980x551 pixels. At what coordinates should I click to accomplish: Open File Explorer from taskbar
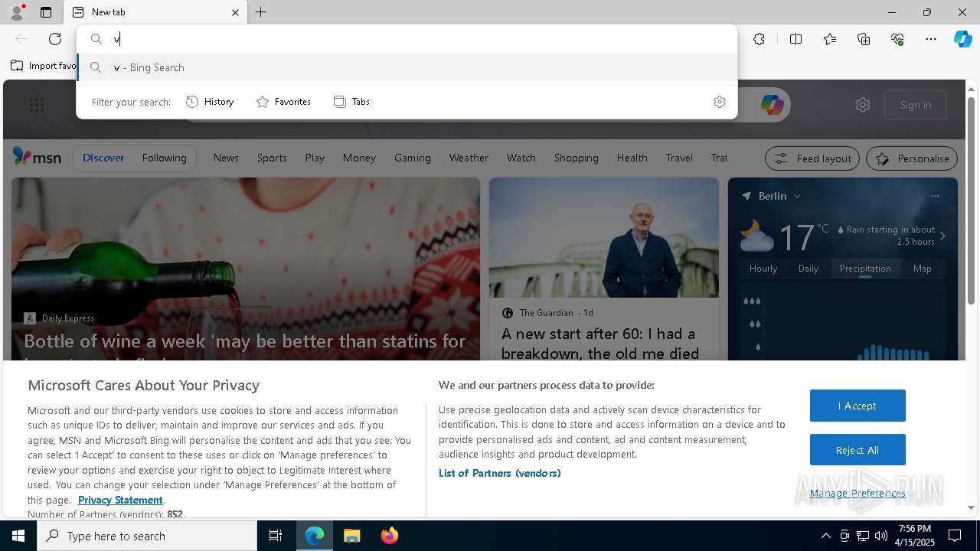(351, 536)
